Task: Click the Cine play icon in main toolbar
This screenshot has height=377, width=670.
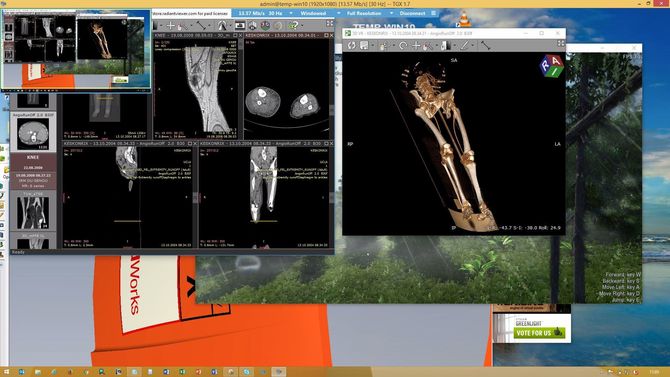Action: [x=240, y=26]
